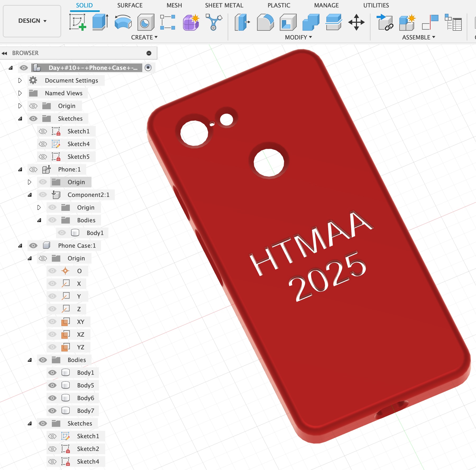Screen dimensions: 476x470
Task: Show Sketch4 in the top Sketches folder
Action: 43,144
